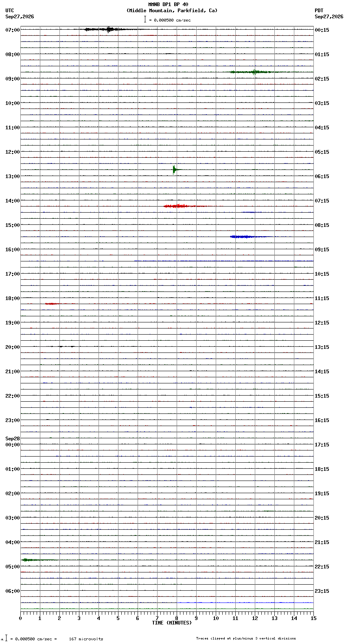This screenshot has height=644, width=346.
Task: Click the small red event after 18:00
Action: coord(52,304)
